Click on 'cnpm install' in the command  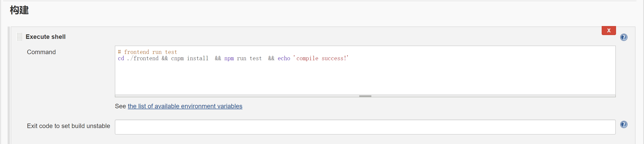click(x=190, y=58)
